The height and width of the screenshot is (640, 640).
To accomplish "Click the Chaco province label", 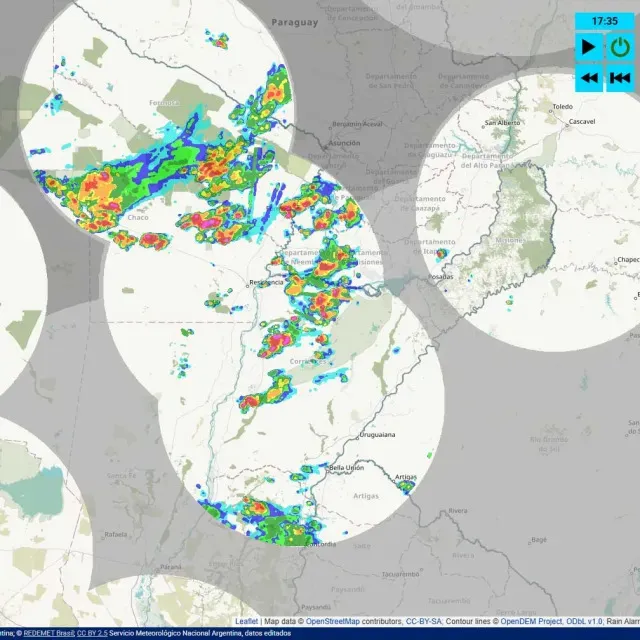I will click(x=138, y=217).
